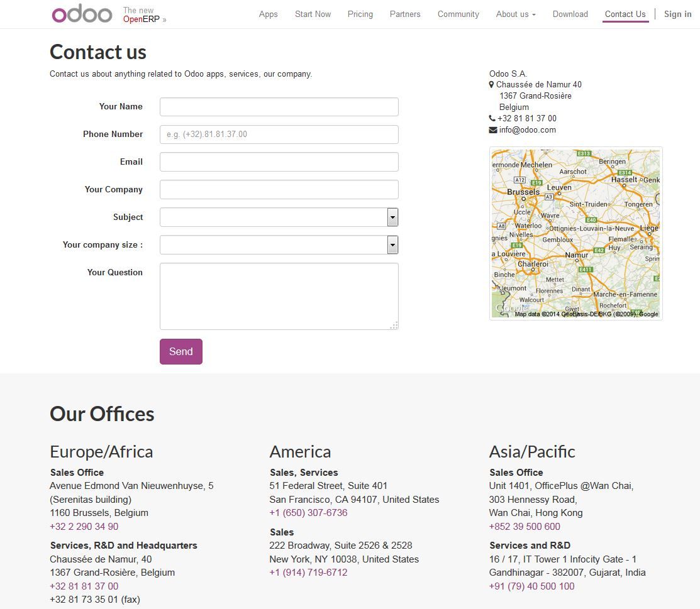Navigate to Partners

point(405,14)
